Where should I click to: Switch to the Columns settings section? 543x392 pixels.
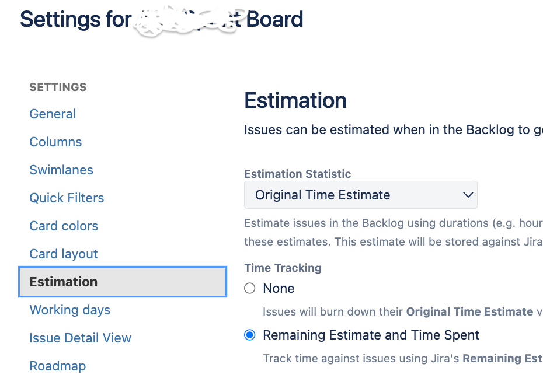click(x=55, y=142)
